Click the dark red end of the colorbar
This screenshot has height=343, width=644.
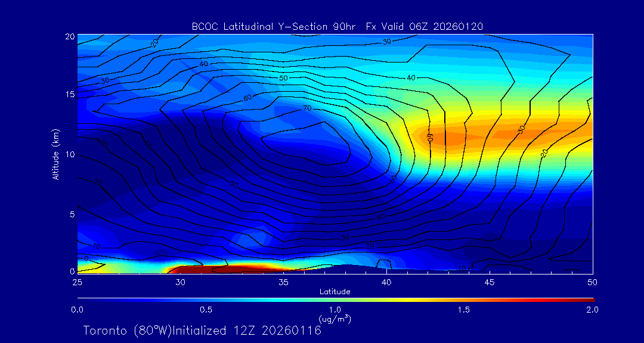click(587, 299)
